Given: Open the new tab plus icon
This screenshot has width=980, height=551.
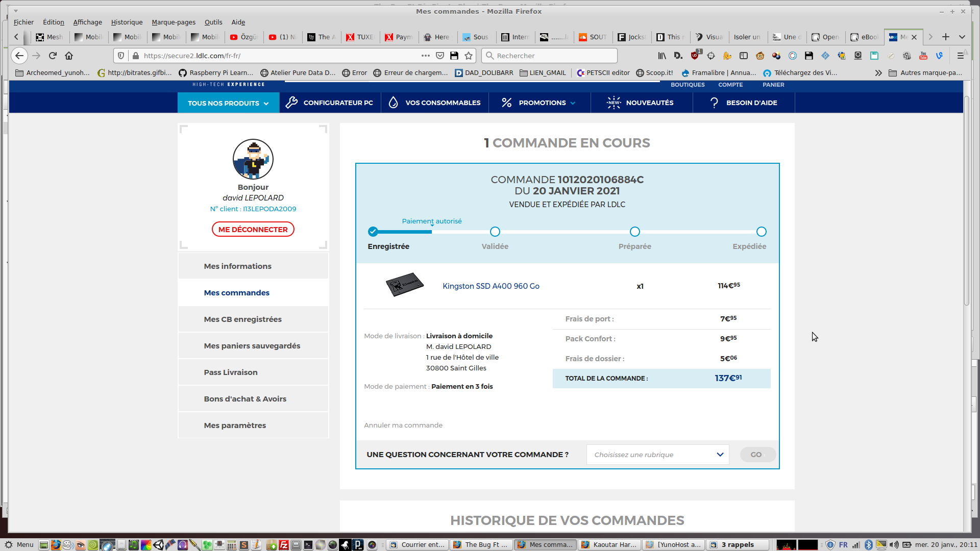Looking at the screenshot, I should [946, 37].
